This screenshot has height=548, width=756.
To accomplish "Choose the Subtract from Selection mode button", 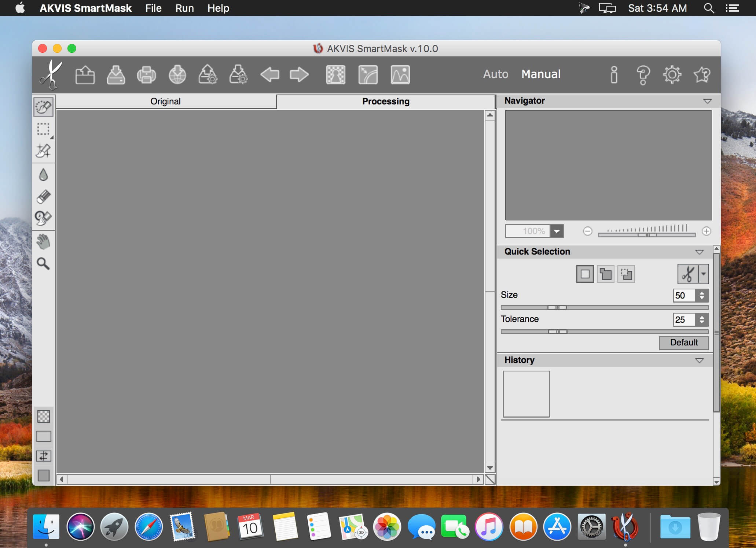I will pos(626,274).
